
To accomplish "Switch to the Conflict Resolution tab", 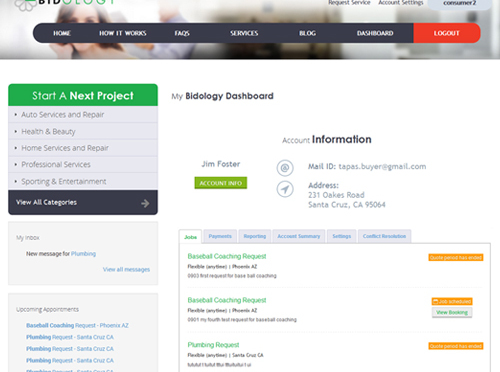I will pos(384,236).
